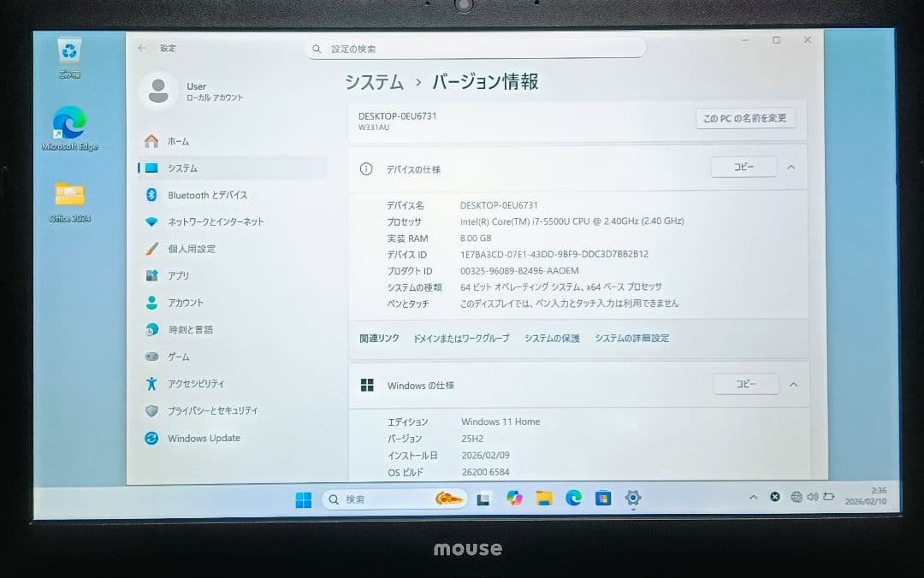Open the ごみ箱 on the desktop

coord(68,53)
